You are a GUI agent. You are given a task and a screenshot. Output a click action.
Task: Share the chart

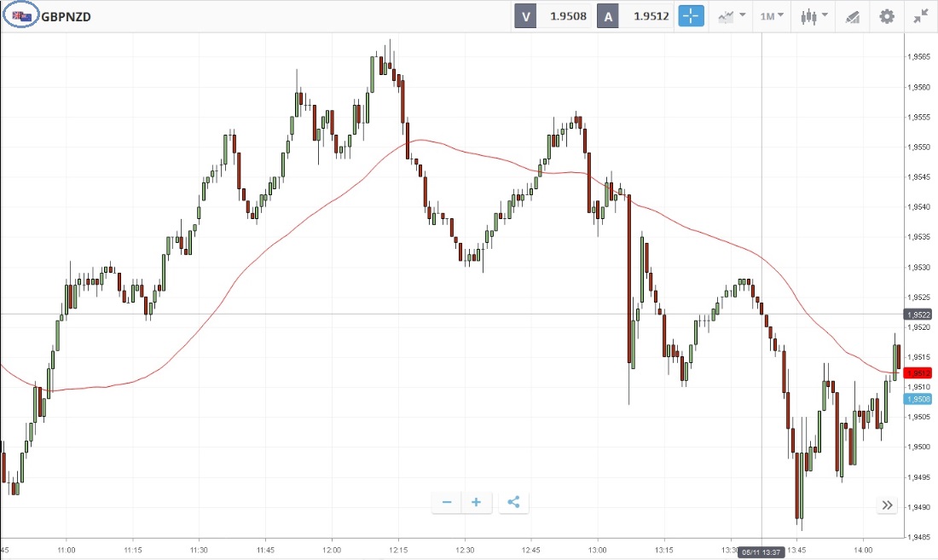click(513, 503)
